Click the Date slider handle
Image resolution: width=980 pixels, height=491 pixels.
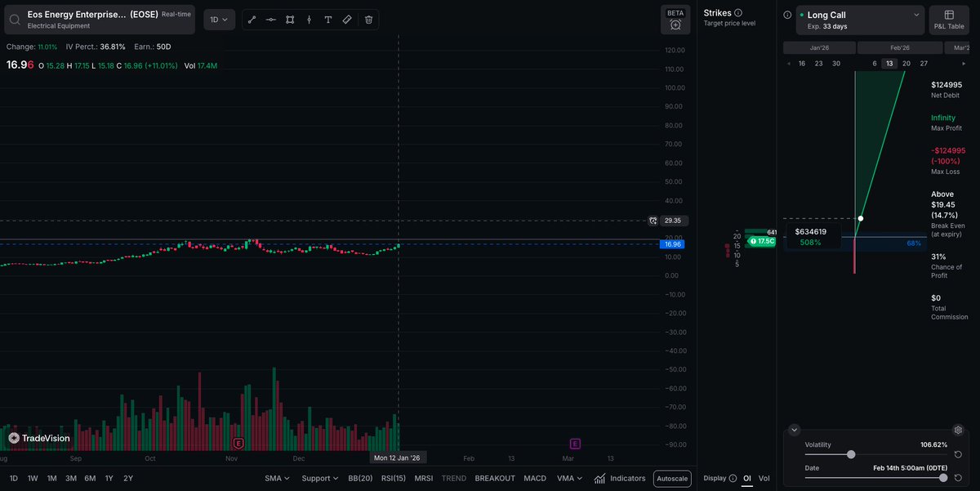tap(943, 477)
